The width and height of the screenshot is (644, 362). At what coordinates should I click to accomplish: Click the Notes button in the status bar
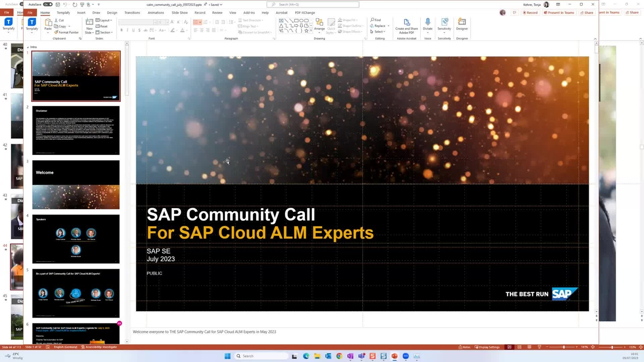coord(465,347)
